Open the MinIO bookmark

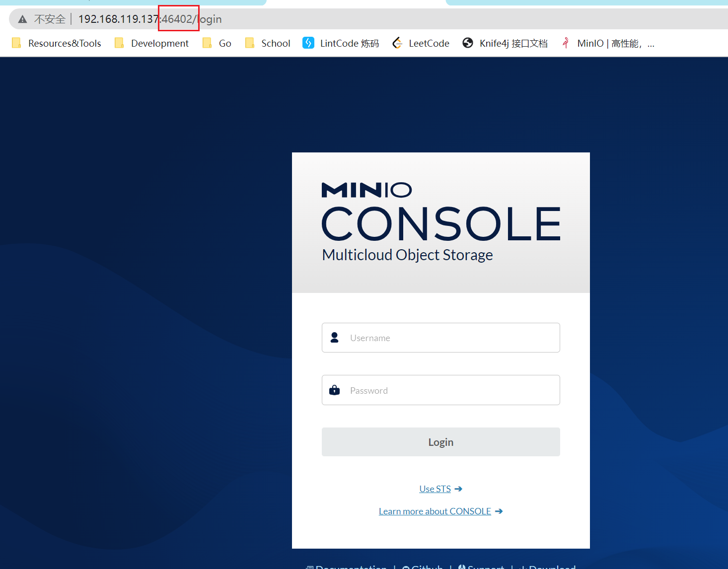607,43
